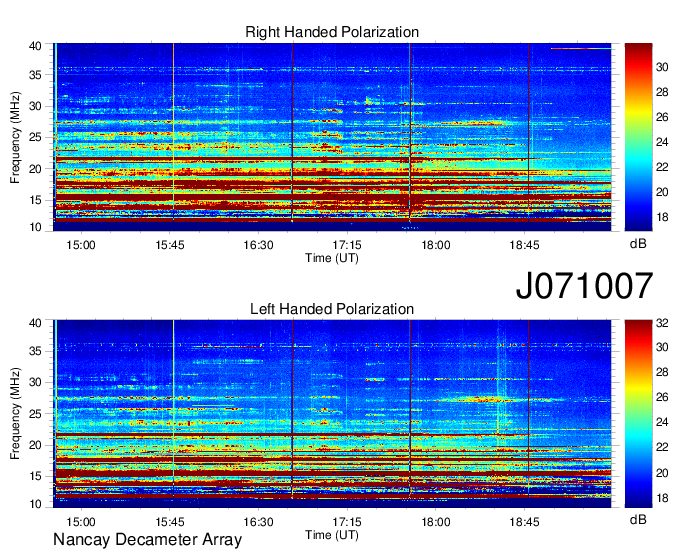Click the 17:15 time tick of Left Handed plot

pyautogui.click(x=347, y=522)
